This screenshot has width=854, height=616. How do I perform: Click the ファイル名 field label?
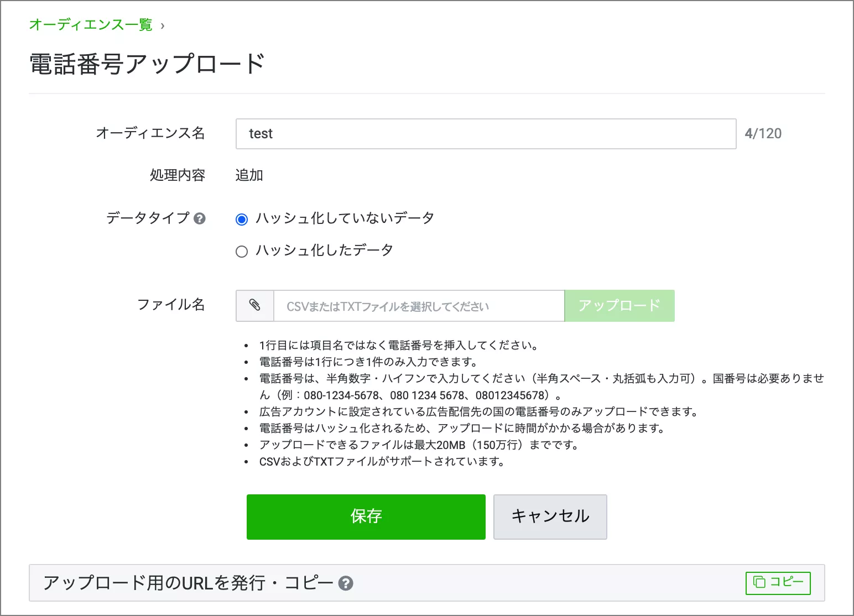(171, 305)
